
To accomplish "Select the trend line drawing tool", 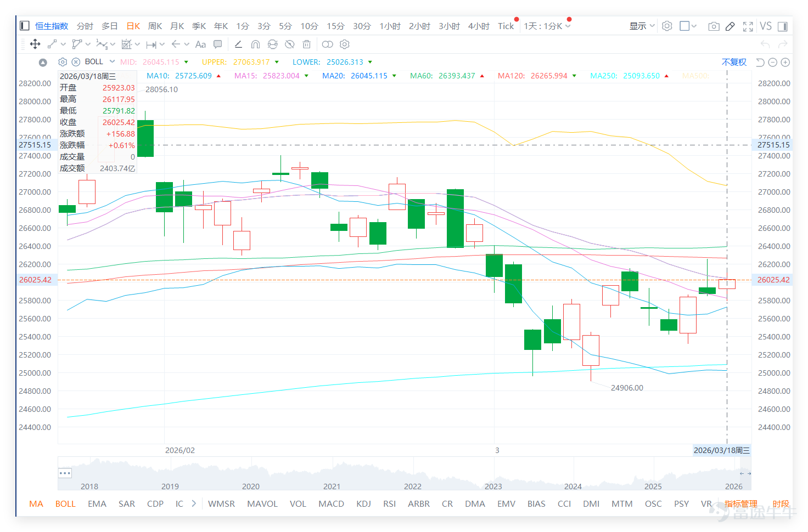I will (x=52, y=44).
